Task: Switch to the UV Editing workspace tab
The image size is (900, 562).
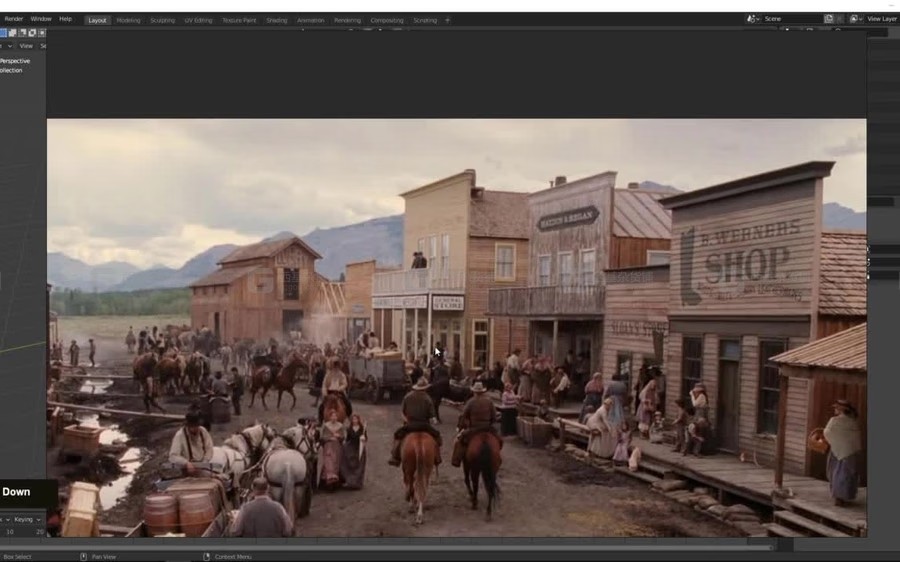Action: pos(198,20)
